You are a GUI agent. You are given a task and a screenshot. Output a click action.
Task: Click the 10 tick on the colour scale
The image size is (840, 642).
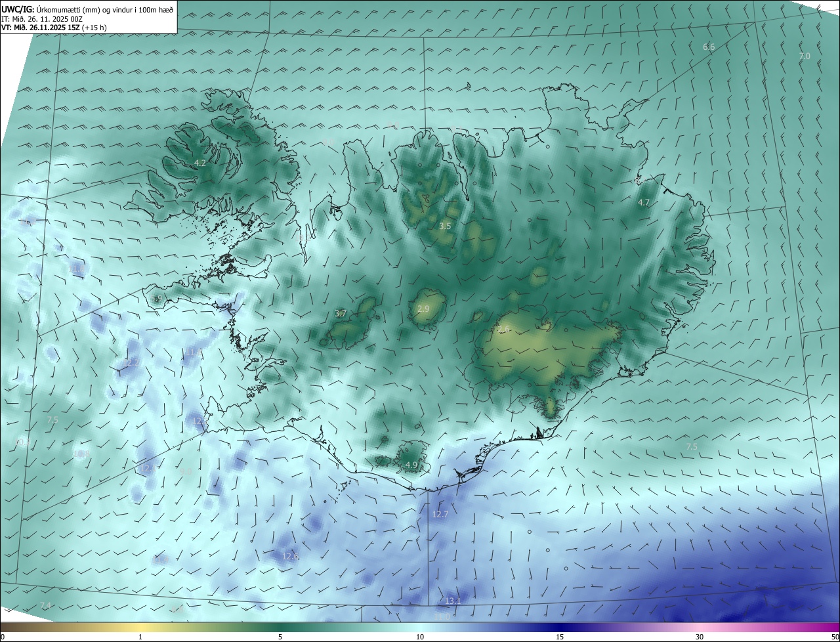[x=420, y=637]
